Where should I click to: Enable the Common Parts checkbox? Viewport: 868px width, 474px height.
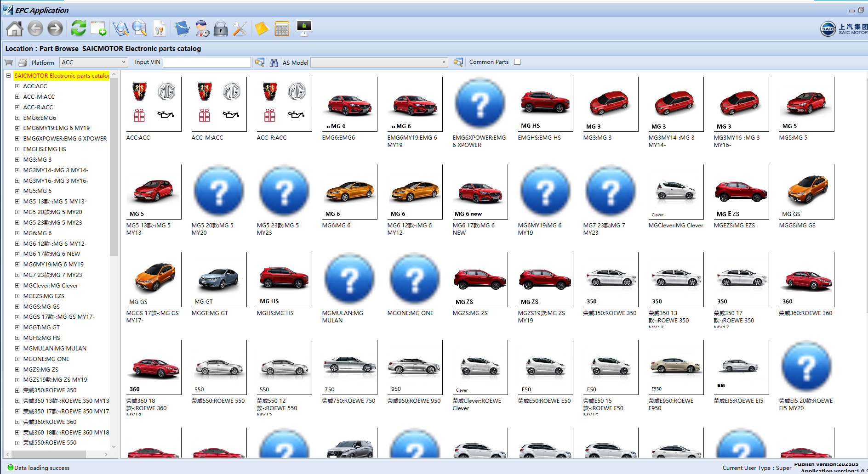(517, 62)
